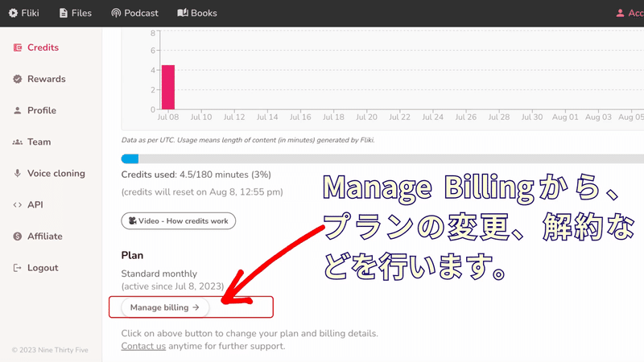Go to Podcast in top navigation
Image resolution: width=644 pixels, height=362 pixels.
click(134, 13)
